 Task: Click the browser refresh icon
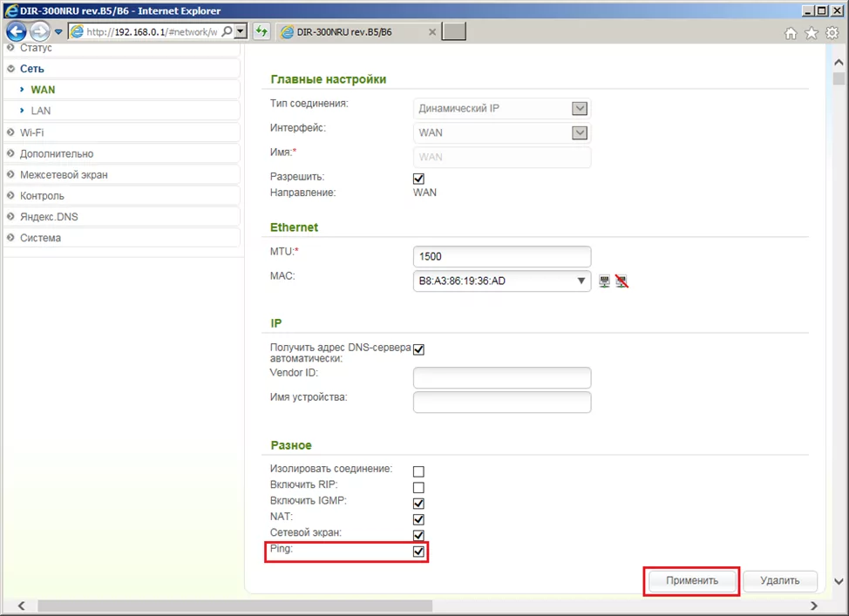(x=261, y=32)
